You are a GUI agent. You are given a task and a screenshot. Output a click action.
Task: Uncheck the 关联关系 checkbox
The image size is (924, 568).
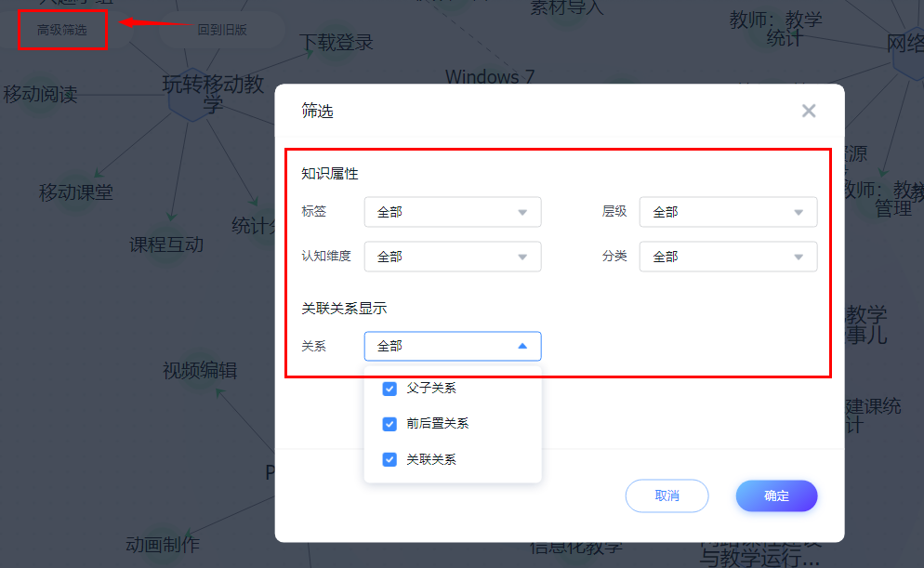point(389,459)
